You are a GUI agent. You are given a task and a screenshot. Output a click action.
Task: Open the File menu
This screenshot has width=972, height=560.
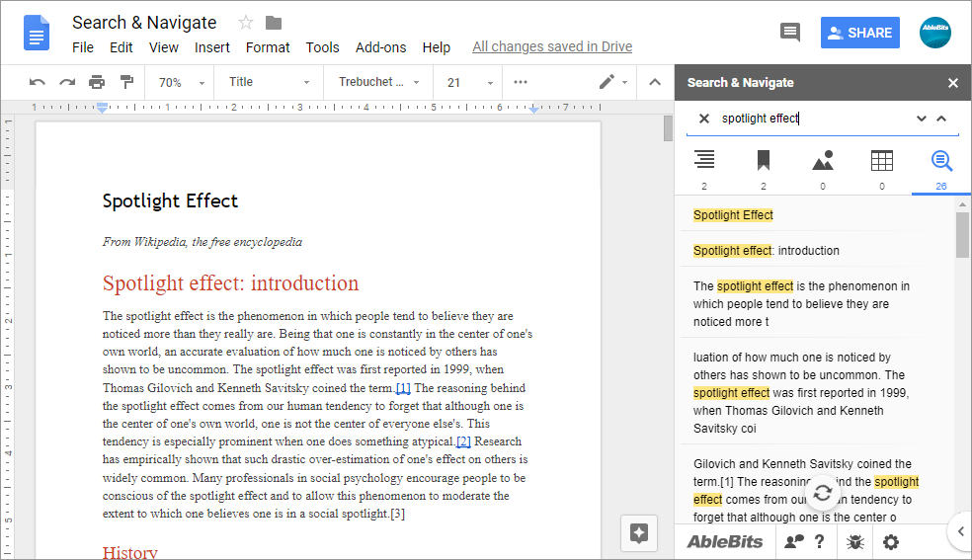click(x=82, y=47)
